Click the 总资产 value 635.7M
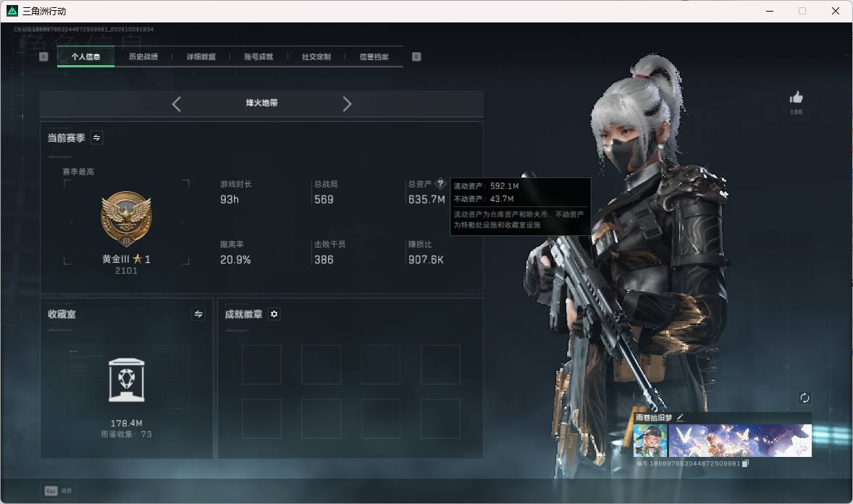 (426, 200)
